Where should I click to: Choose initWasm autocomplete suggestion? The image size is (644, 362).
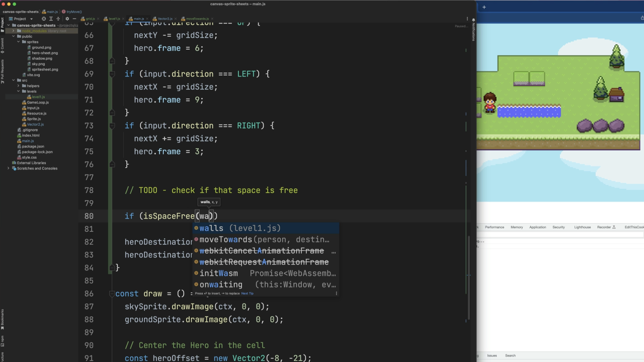click(266, 274)
